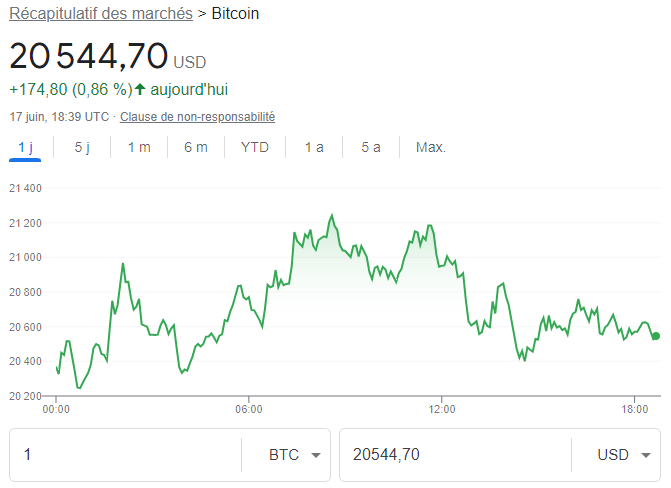Open Récapitulatif des marchés link

[x=101, y=15]
